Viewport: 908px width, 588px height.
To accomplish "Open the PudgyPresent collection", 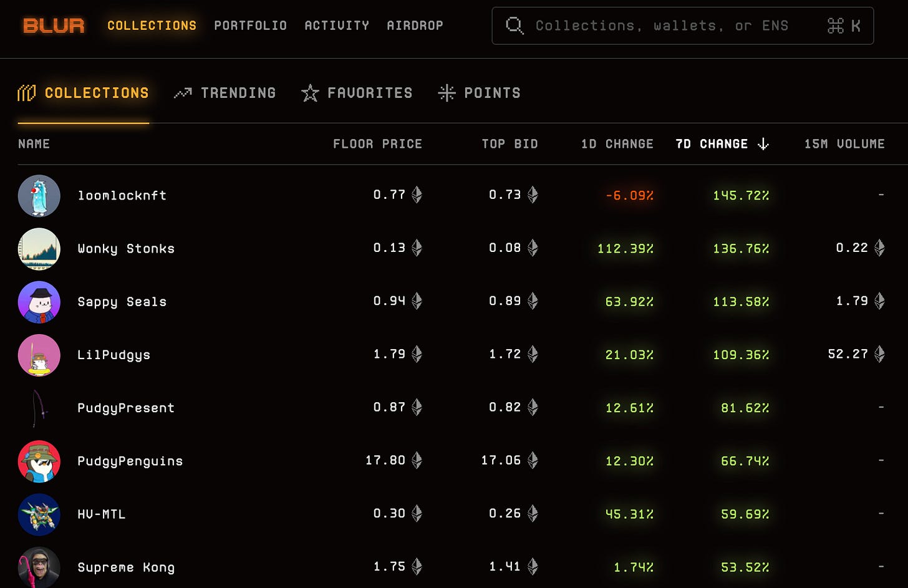I will point(126,408).
